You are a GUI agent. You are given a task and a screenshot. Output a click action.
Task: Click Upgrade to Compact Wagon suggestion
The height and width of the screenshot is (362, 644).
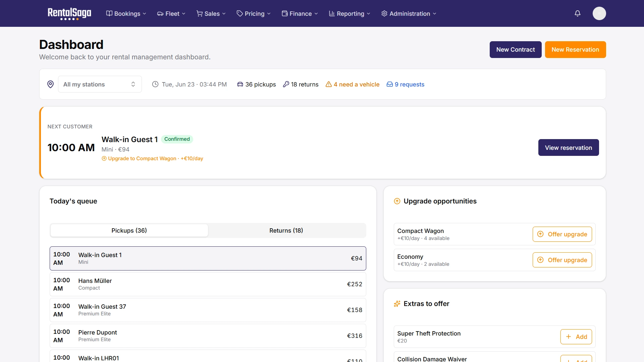152,159
